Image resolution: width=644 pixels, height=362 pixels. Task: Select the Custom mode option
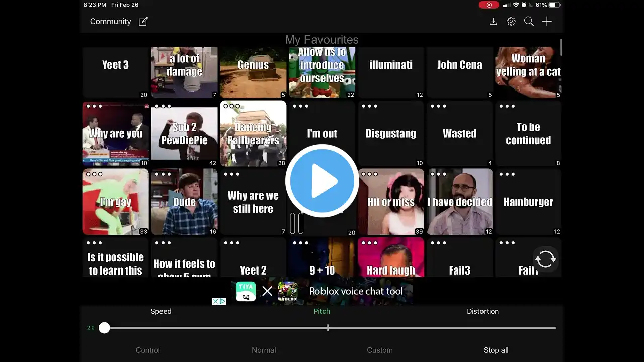(380, 350)
